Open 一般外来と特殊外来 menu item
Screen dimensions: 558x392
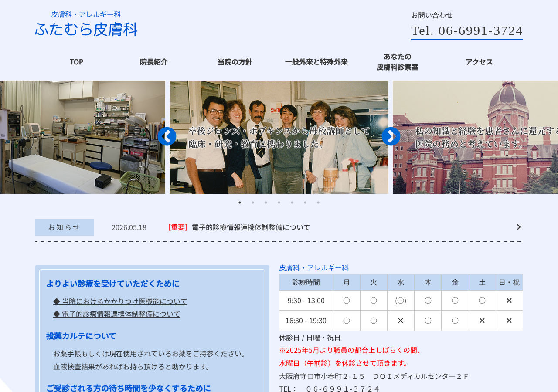316,62
